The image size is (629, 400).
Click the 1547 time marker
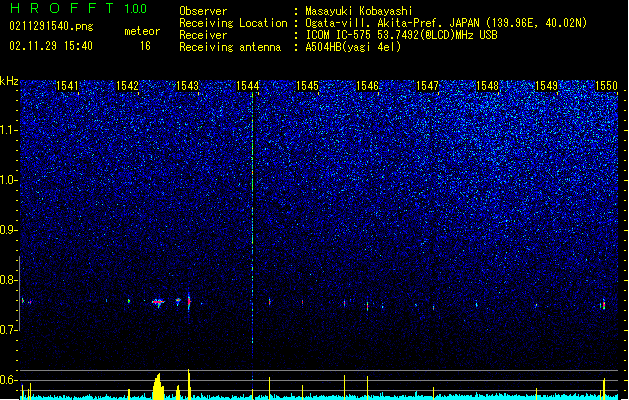428,86
